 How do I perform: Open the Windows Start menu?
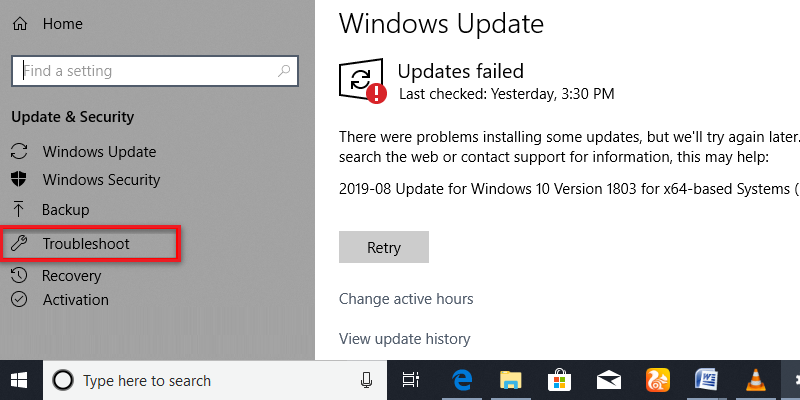(x=19, y=380)
